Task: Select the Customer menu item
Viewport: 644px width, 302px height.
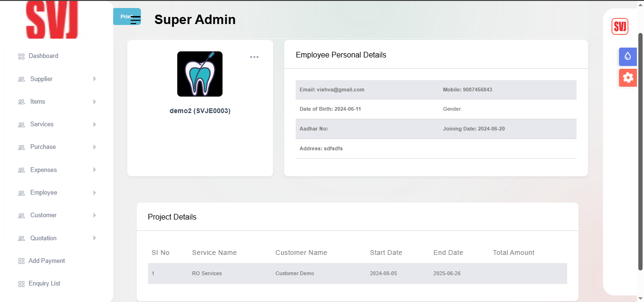Action: (43, 215)
